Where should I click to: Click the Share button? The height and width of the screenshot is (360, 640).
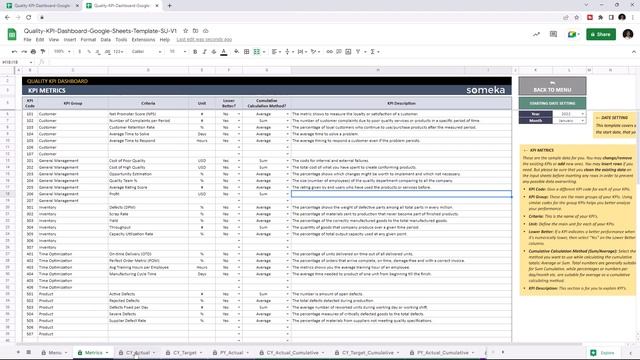click(x=601, y=34)
